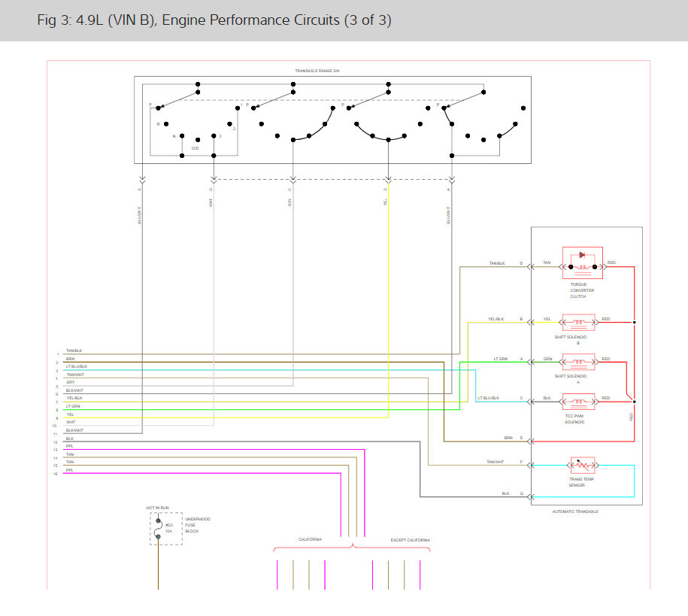The width and height of the screenshot is (688, 616).
Task: Click the TRANSAXLE RANGE SW label
Action: click(317, 71)
